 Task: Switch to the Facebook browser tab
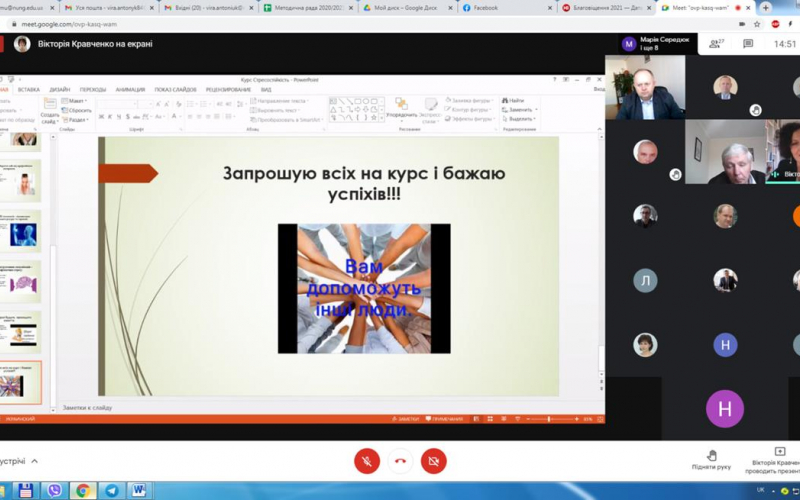(506, 8)
